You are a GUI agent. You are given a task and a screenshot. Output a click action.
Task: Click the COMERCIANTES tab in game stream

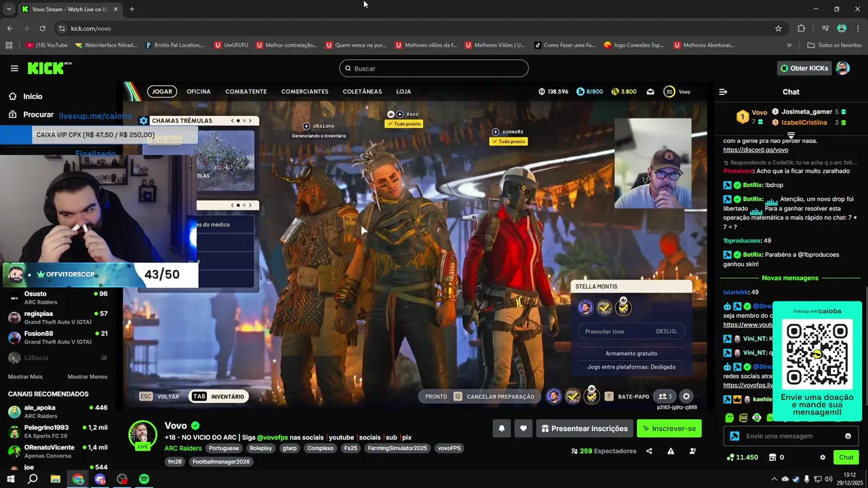[x=304, y=91]
